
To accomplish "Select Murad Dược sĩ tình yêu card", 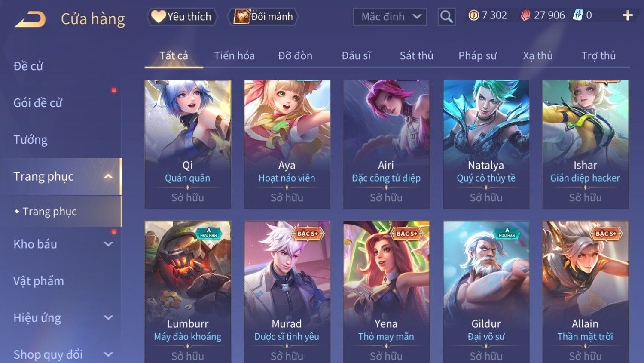I will [x=287, y=292].
